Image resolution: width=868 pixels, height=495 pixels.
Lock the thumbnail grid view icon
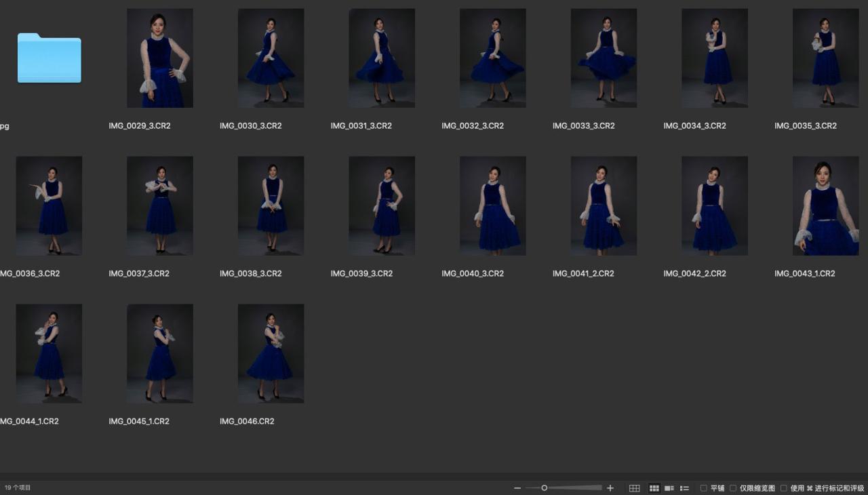click(635, 488)
